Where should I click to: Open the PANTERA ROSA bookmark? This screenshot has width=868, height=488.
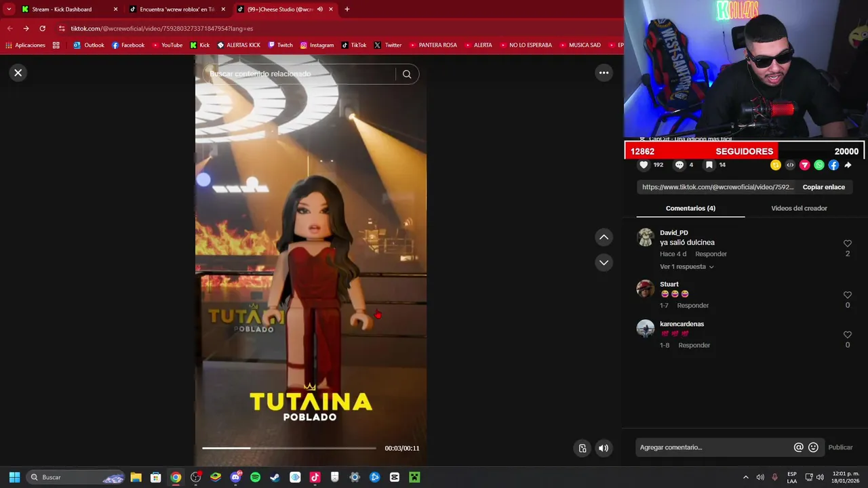click(x=433, y=45)
